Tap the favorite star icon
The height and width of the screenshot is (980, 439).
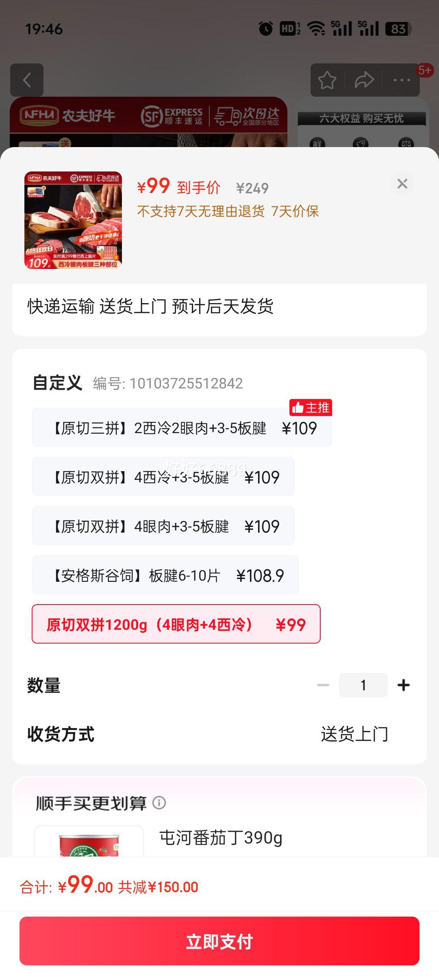(x=327, y=80)
